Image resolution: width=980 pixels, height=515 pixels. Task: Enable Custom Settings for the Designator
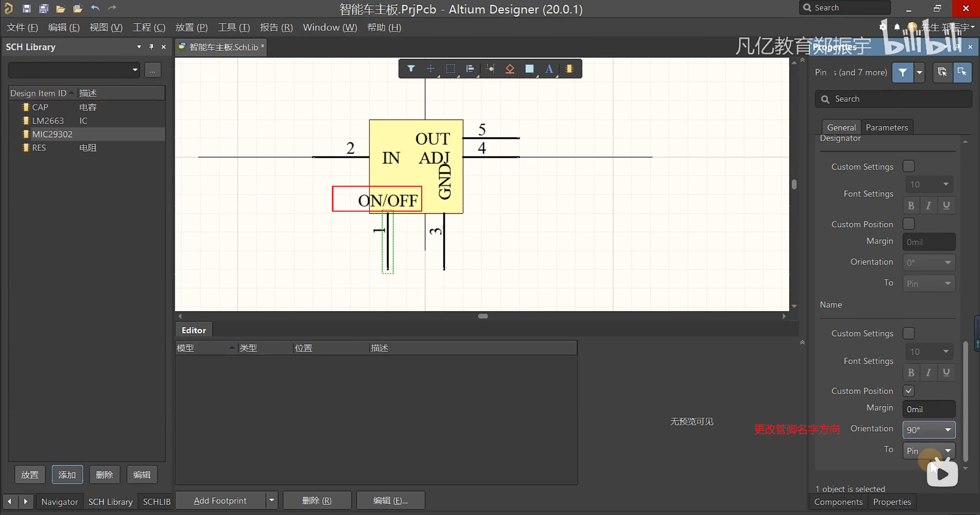[909, 166]
